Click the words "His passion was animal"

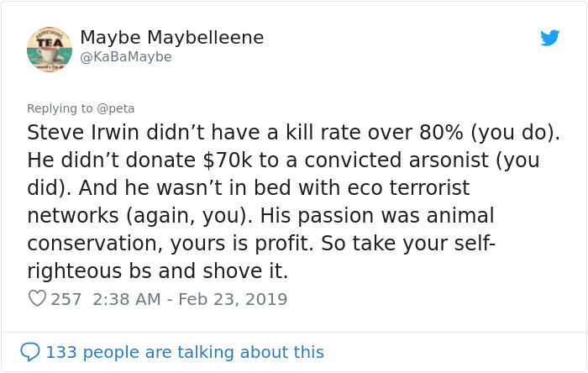[377, 216]
